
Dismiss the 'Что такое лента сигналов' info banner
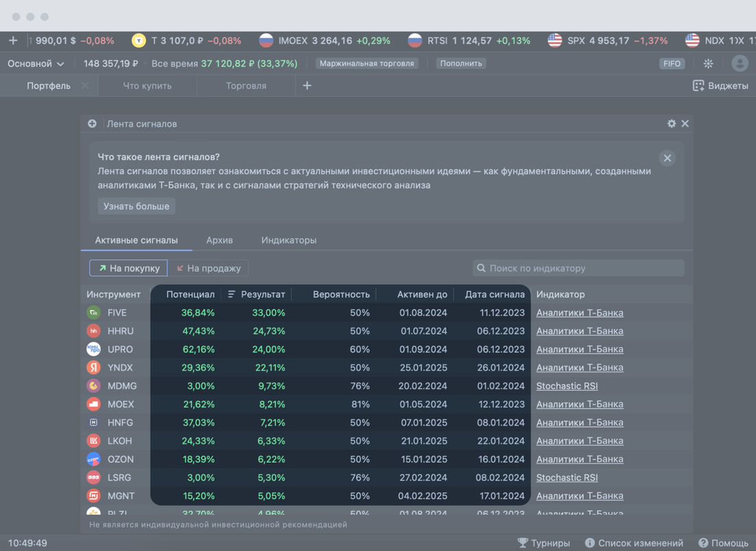pos(667,158)
